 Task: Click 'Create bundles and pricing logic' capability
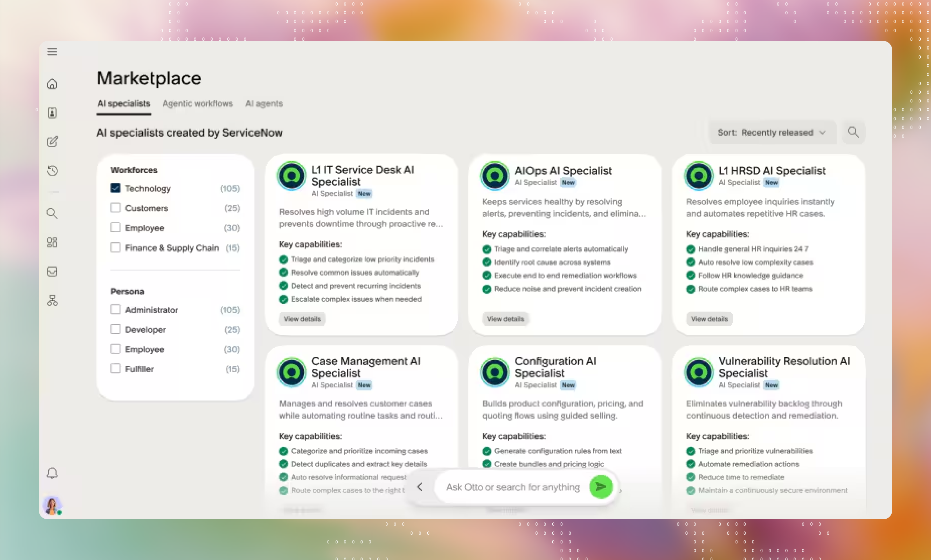(x=549, y=464)
